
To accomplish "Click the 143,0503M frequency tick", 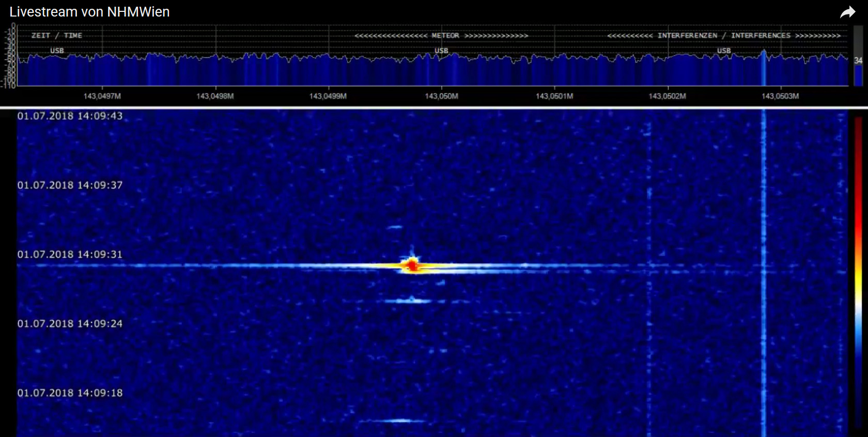I will (780, 96).
